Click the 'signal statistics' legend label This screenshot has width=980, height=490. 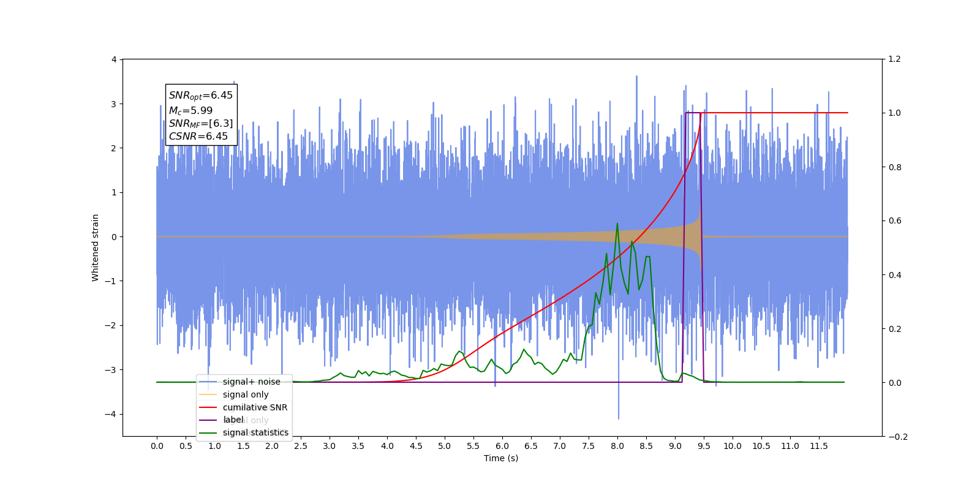click(255, 432)
